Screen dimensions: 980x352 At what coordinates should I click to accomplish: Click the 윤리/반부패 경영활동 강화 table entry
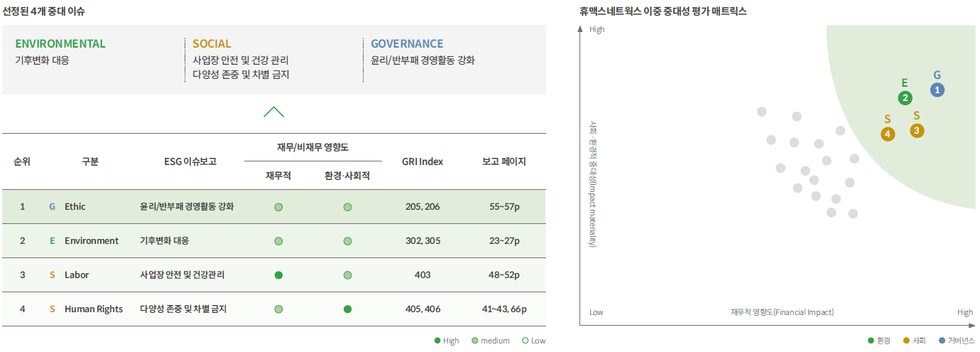click(x=187, y=207)
